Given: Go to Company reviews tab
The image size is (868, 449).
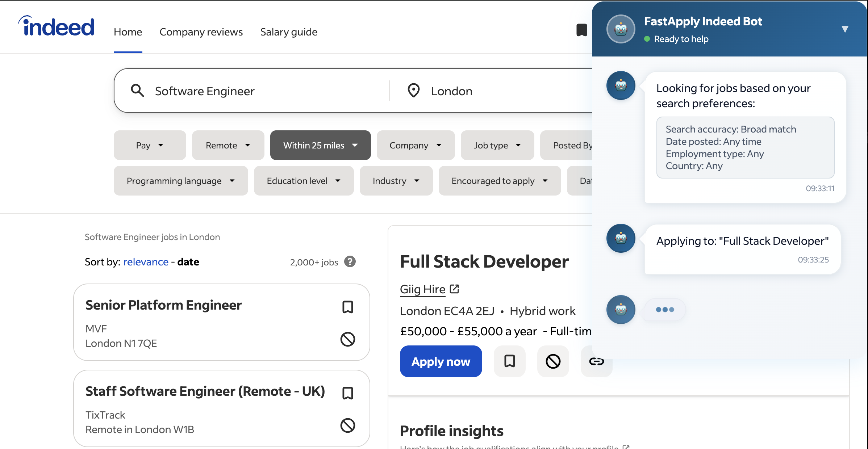Looking at the screenshot, I should [201, 32].
